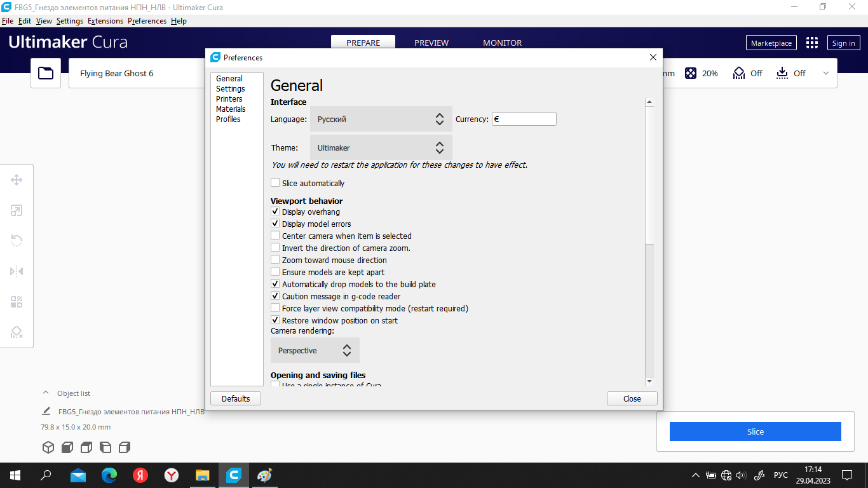
Task: Open the application switcher grid icon
Action: [812, 43]
